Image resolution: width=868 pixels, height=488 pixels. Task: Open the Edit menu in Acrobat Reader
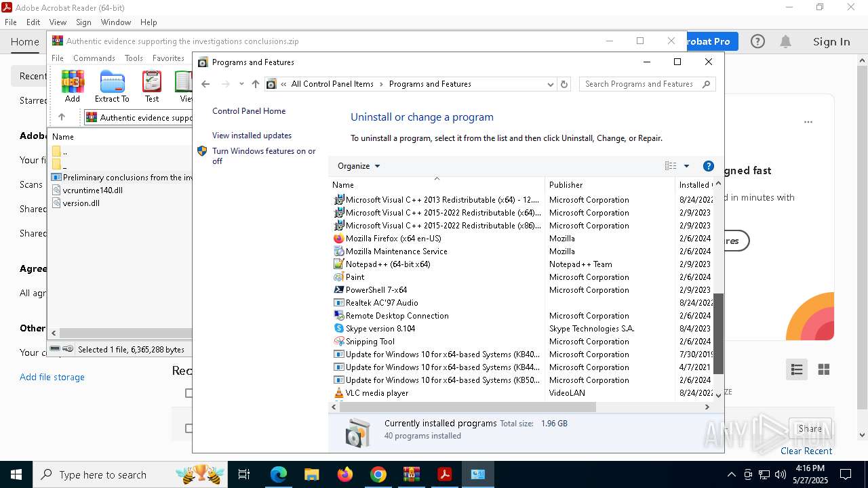(33, 22)
